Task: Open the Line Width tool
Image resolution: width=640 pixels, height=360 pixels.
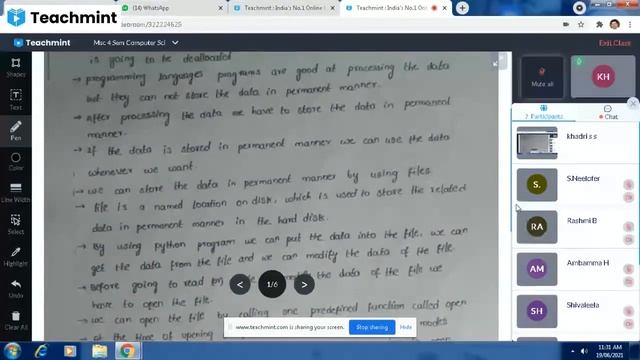Action: (16, 193)
